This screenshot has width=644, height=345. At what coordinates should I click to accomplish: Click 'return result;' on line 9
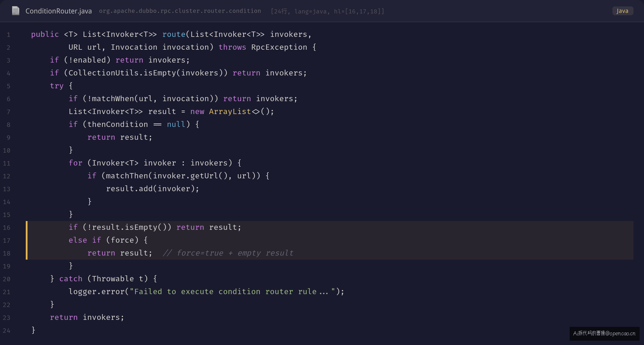[120, 137]
